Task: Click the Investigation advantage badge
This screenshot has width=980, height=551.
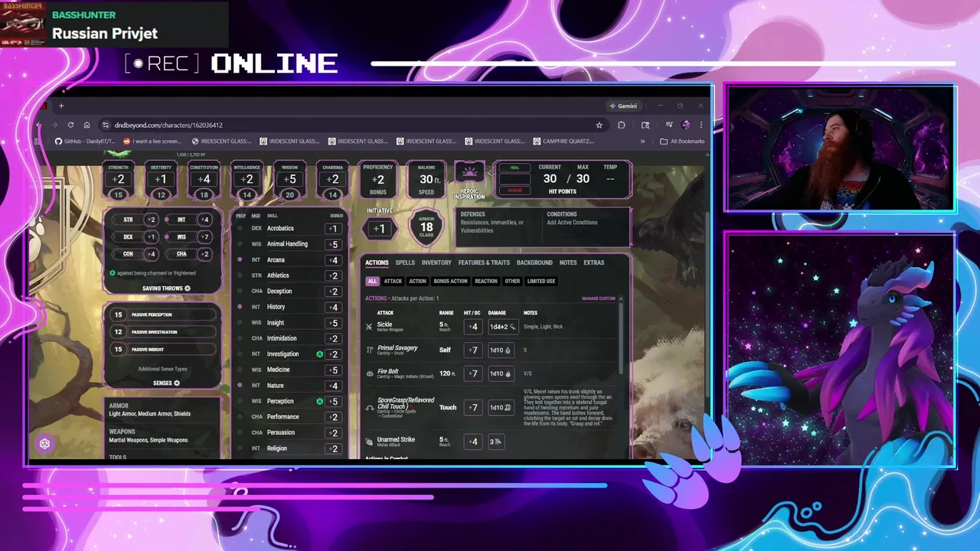Action: tap(319, 354)
